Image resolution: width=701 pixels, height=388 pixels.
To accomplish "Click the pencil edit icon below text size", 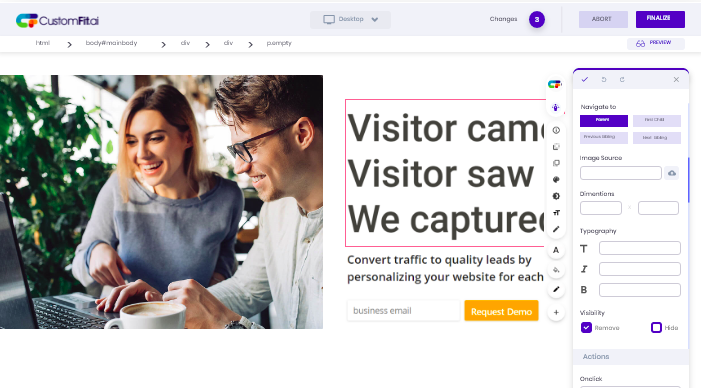I will click(556, 229).
